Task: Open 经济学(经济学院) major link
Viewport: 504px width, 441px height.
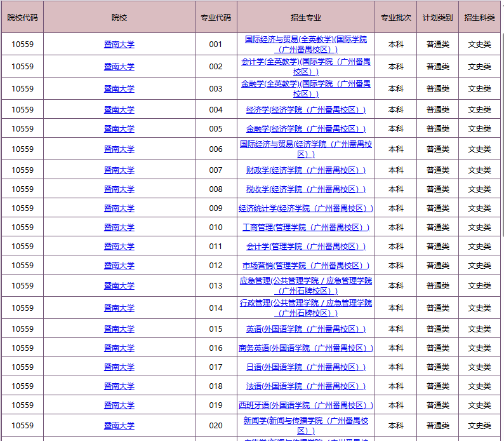Action: point(306,110)
